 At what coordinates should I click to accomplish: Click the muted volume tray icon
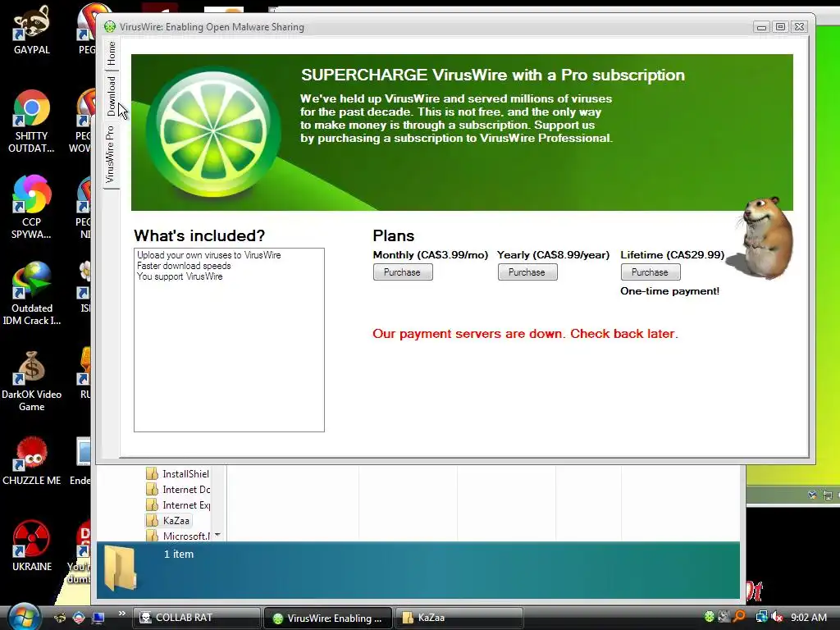tap(777, 617)
